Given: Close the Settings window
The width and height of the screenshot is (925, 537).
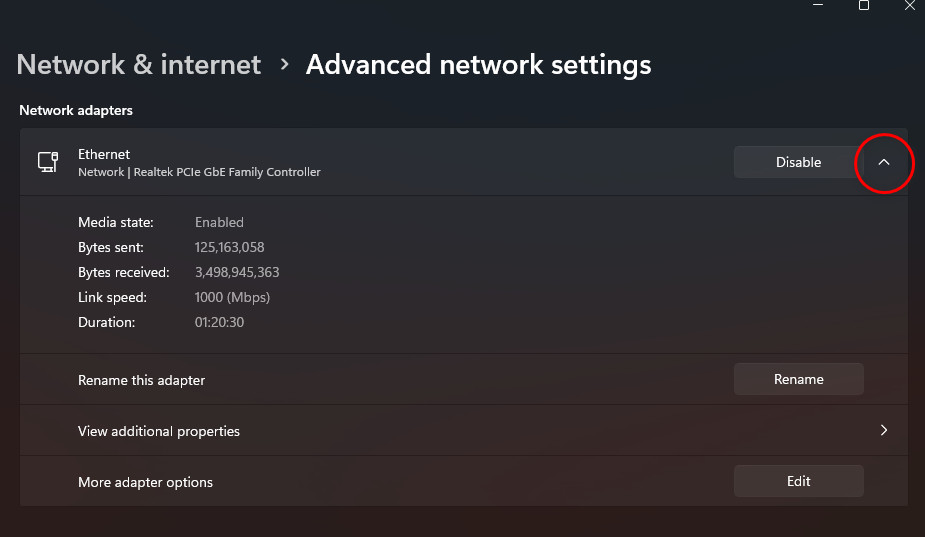Looking at the screenshot, I should click(x=908, y=6).
